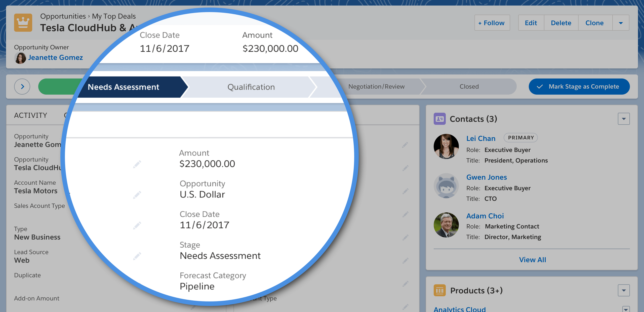
Task: Click the Products card icon
Action: [x=439, y=290]
